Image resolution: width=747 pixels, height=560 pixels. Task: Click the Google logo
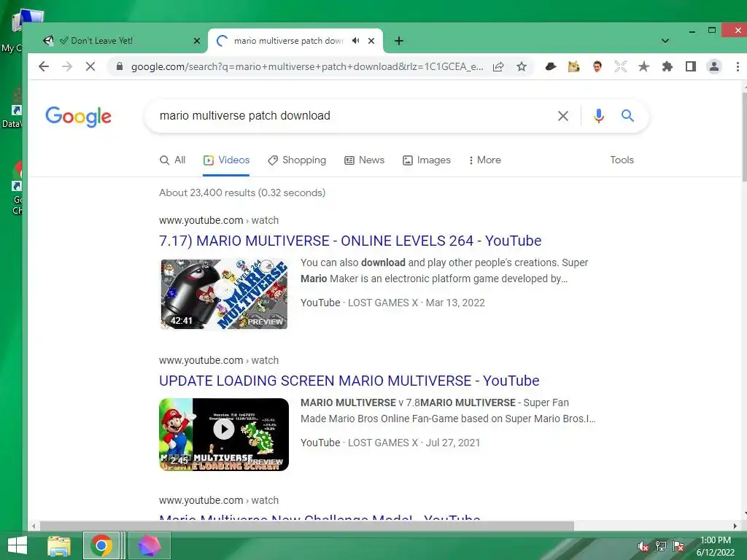click(x=79, y=117)
